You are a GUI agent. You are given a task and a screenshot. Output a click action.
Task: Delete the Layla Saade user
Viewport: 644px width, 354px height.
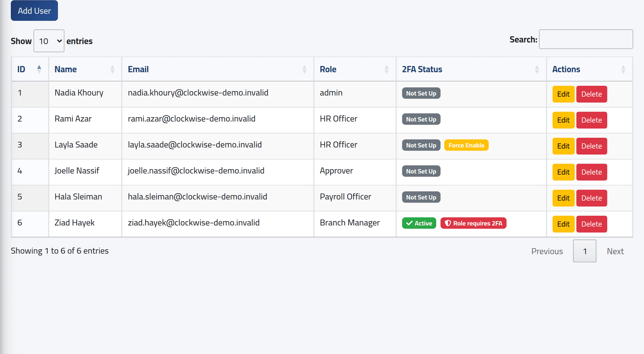pyautogui.click(x=591, y=146)
